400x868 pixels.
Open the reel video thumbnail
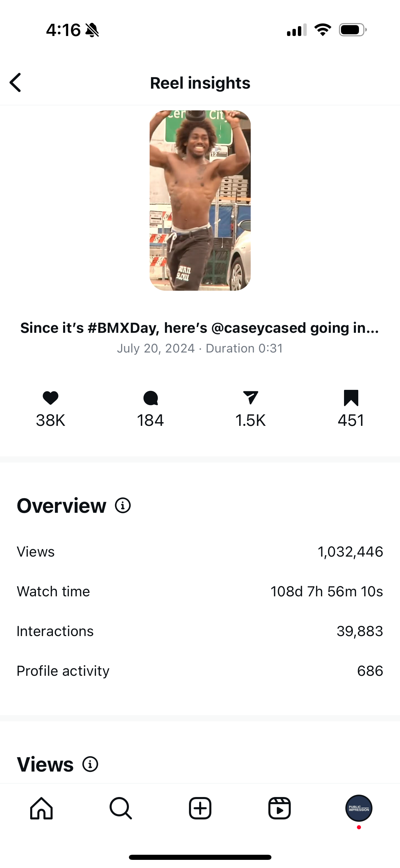200,200
